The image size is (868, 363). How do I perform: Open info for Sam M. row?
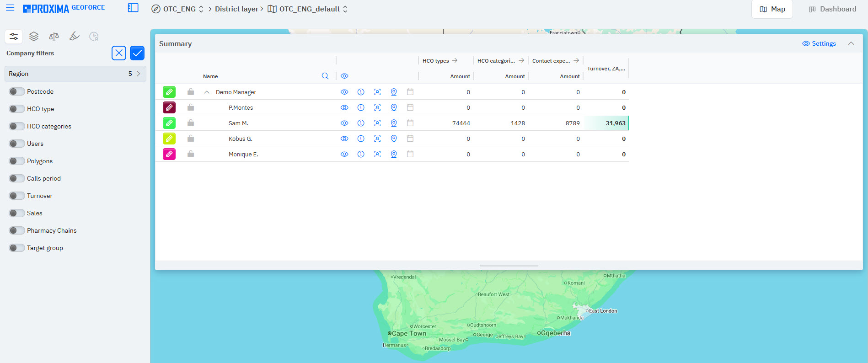point(361,123)
